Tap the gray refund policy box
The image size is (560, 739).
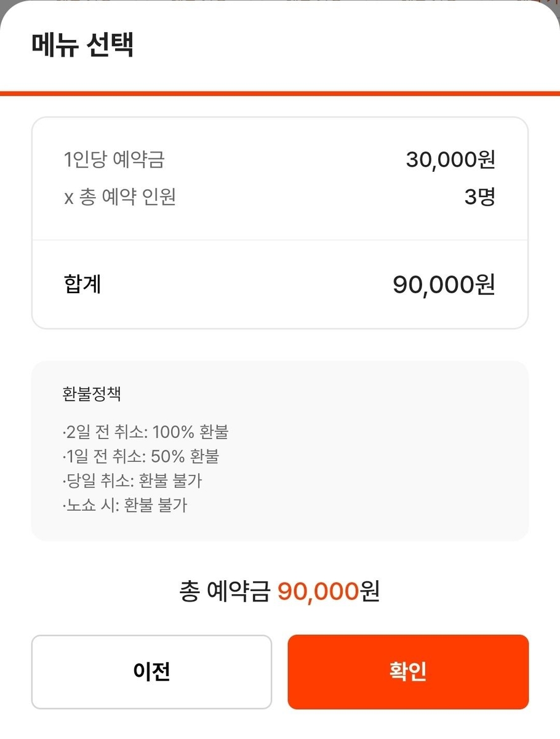coord(280,451)
